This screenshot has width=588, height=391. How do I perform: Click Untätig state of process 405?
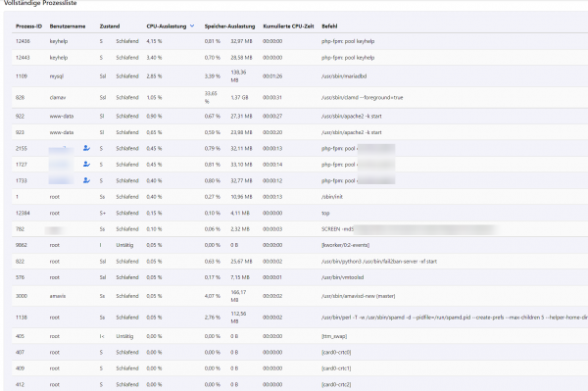pos(124,336)
